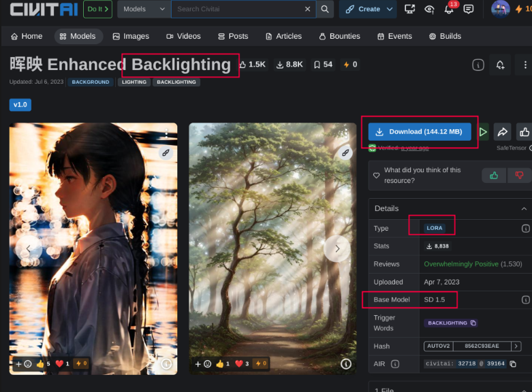
Task: Click the Civitai logo
Action: point(44,9)
